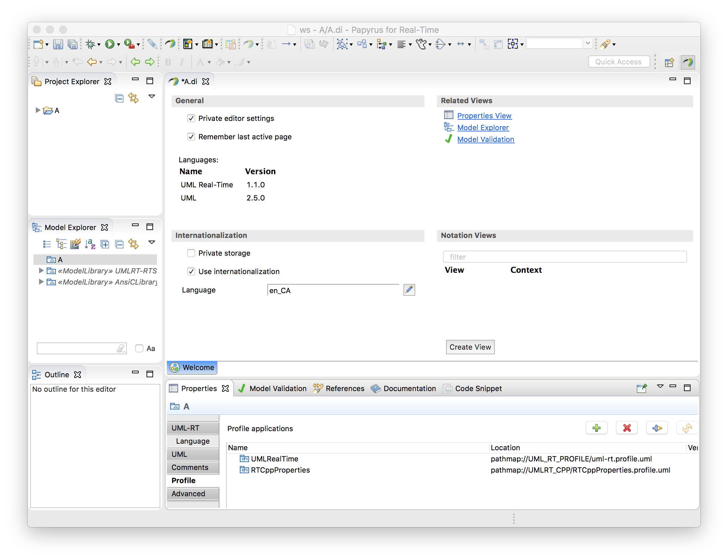Screen dimensions: 728x560
Task: Click the ghost show/hide elements icon
Action: (x=421, y=44)
